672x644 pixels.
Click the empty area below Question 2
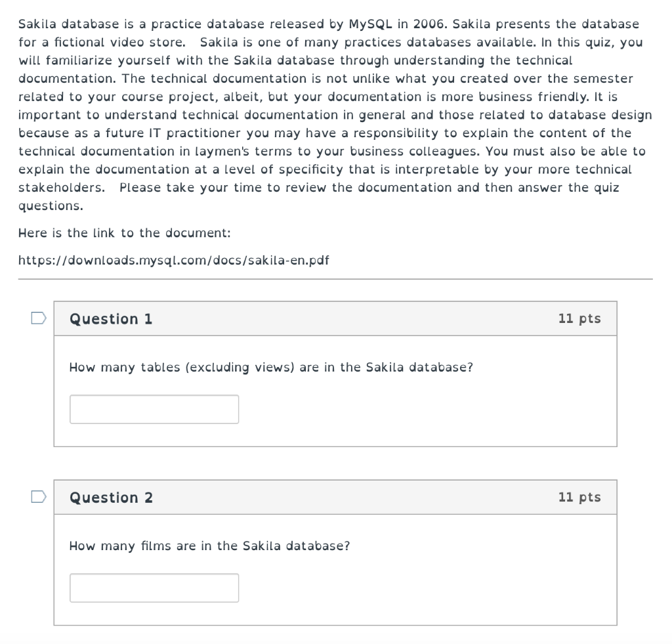pos(335,635)
